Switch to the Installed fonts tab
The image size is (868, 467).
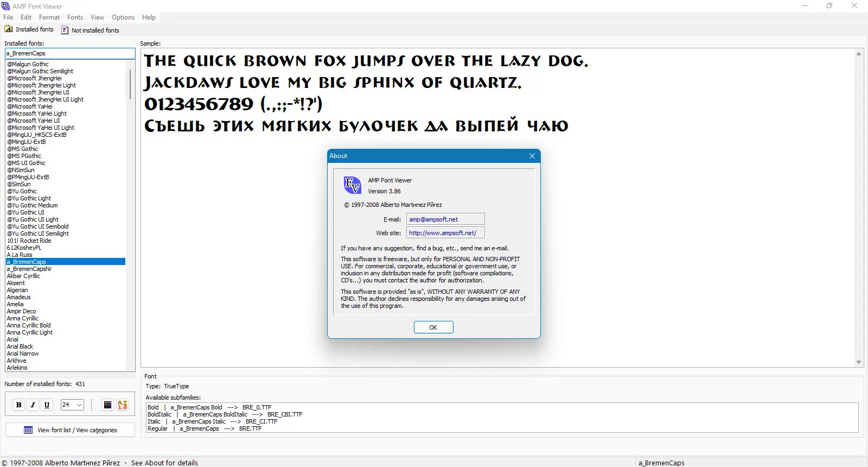pyautogui.click(x=29, y=29)
